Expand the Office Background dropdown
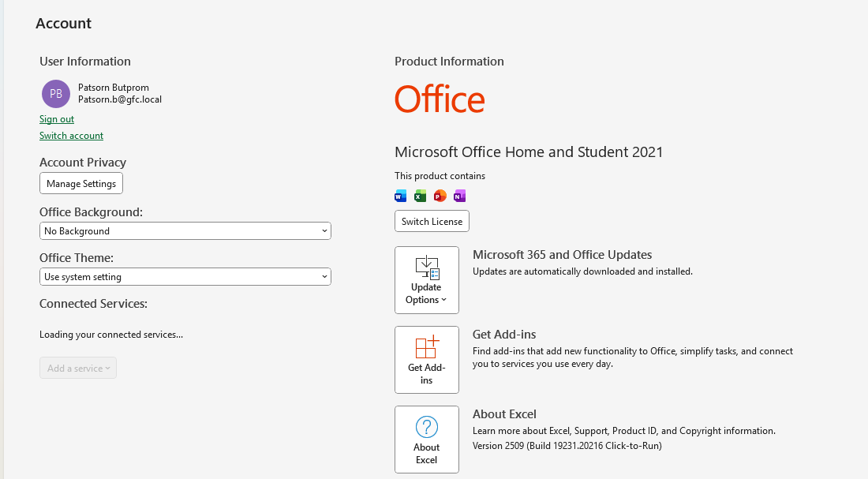Screen dimensions: 868x479 [185, 231]
